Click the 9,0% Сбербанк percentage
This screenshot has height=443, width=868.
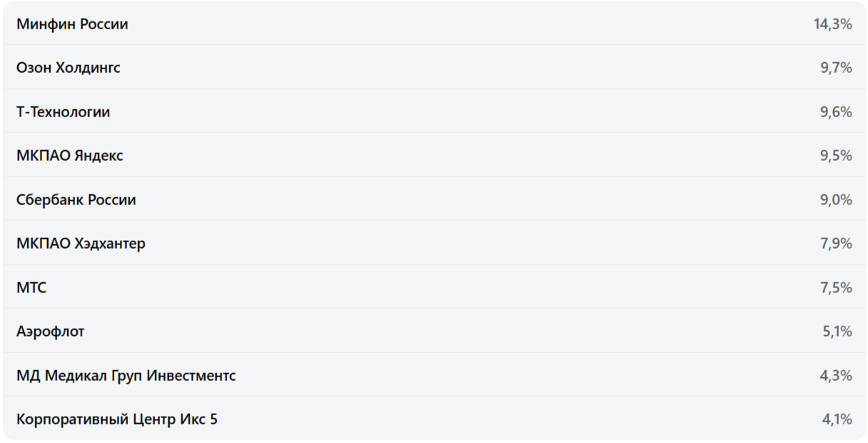point(836,200)
